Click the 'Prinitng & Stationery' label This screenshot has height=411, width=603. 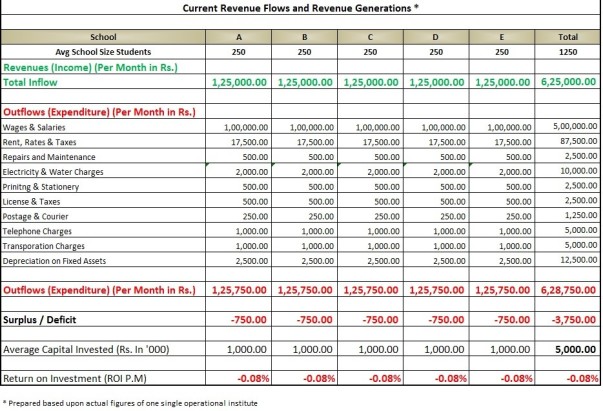point(40,187)
